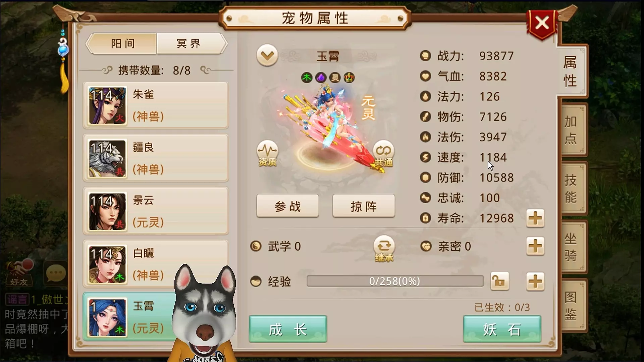Click the 掠阵 support button

364,206
